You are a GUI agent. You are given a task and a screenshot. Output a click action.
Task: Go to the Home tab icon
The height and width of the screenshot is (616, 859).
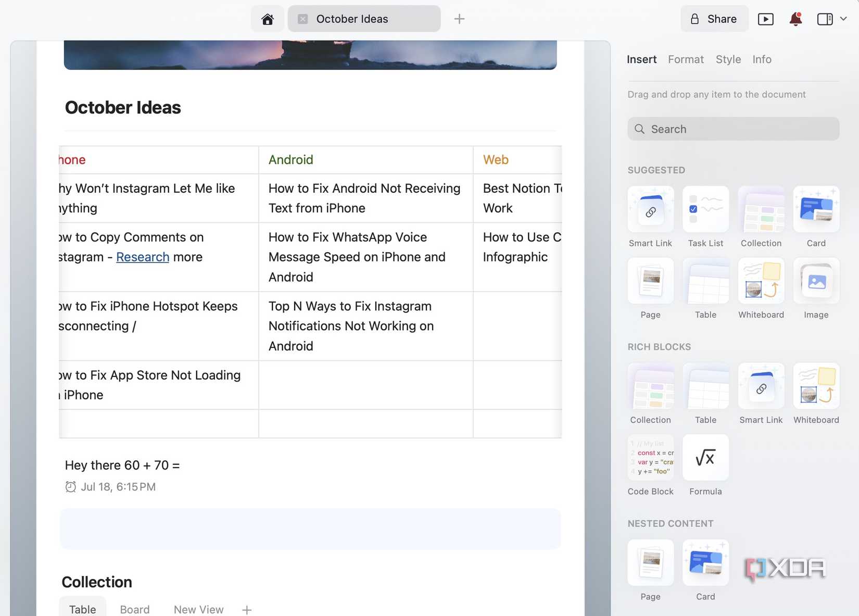pyautogui.click(x=268, y=19)
